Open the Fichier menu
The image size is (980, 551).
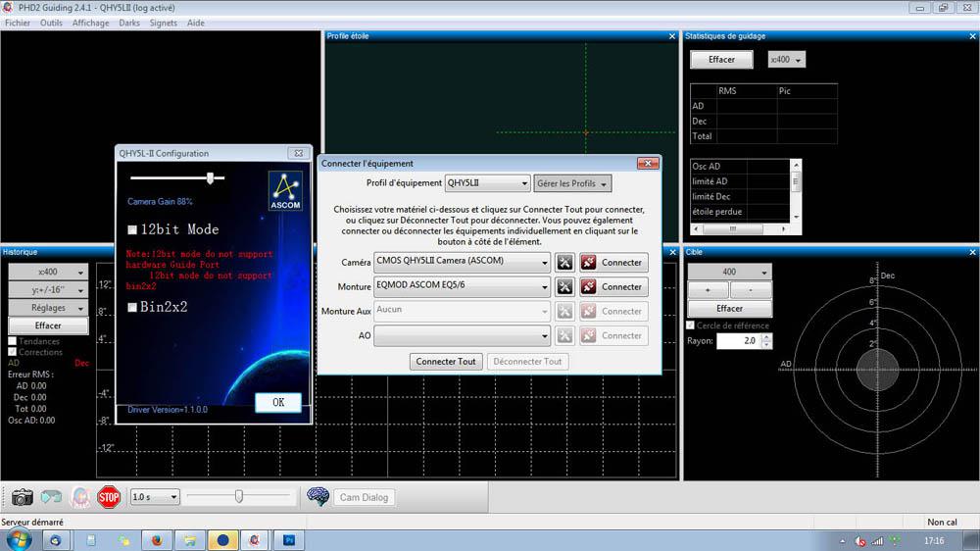pyautogui.click(x=18, y=23)
